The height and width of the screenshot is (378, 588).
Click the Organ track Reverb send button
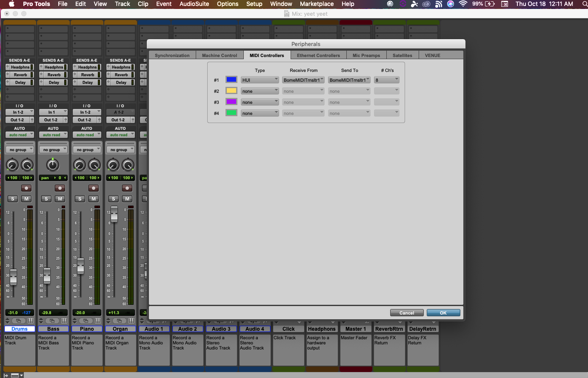tap(121, 75)
